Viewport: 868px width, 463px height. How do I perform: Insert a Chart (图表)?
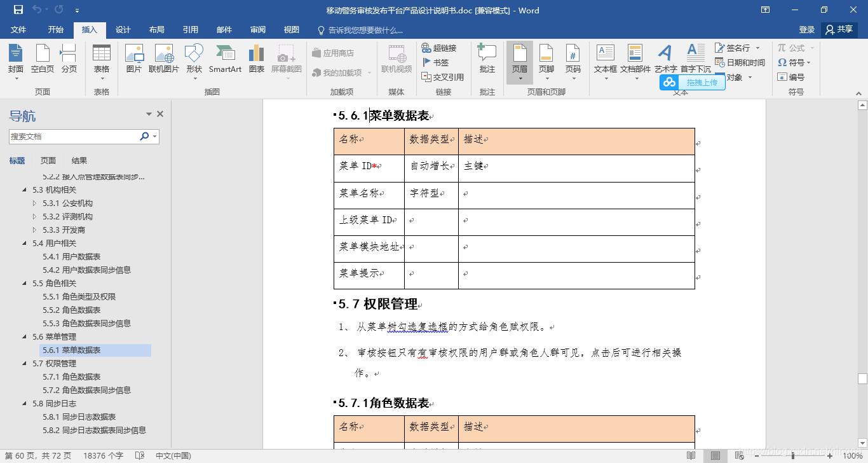point(257,59)
